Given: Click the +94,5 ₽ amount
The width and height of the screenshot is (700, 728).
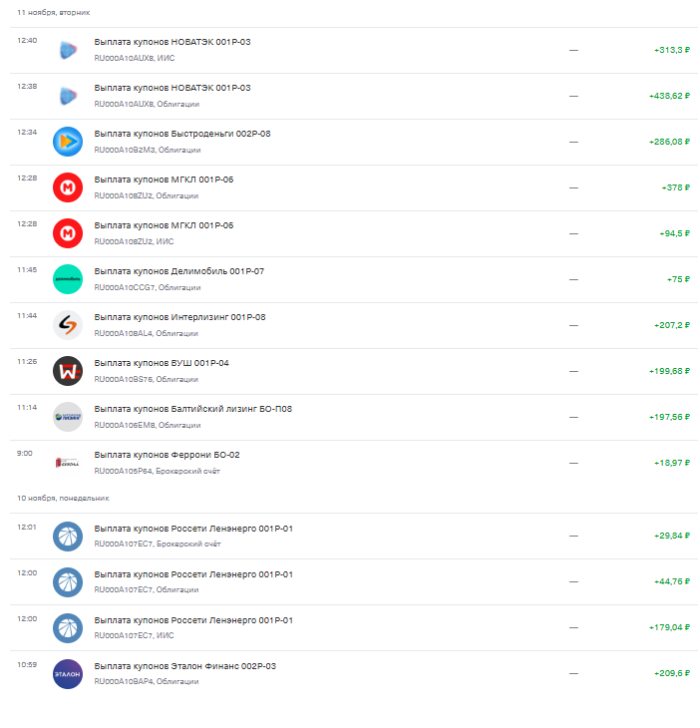Looking at the screenshot, I should click(674, 233).
